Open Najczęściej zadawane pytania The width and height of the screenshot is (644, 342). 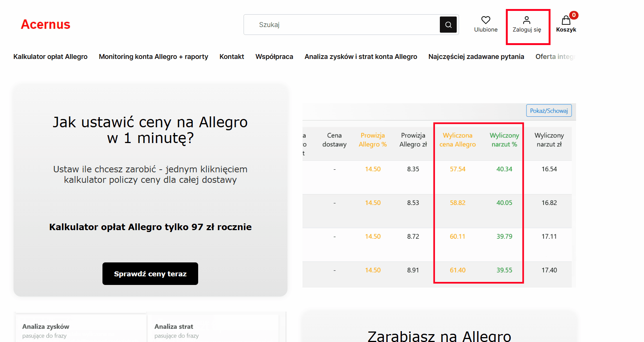point(476,57)
